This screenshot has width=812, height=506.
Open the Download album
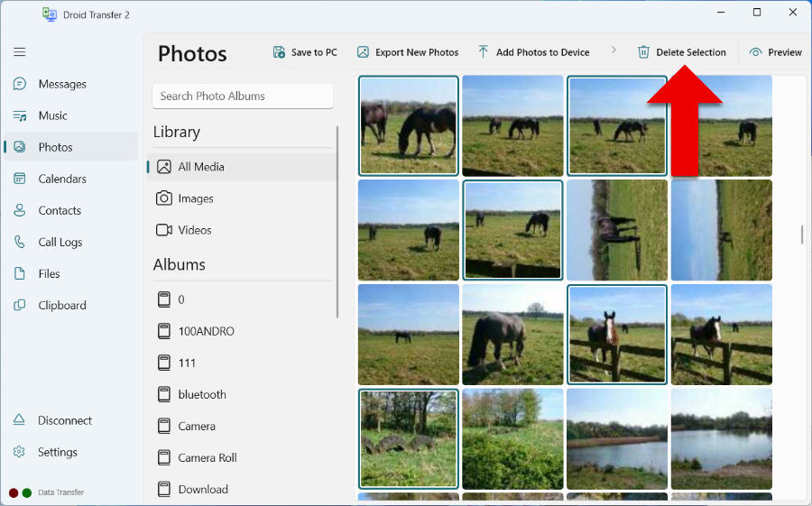(203, 489)
